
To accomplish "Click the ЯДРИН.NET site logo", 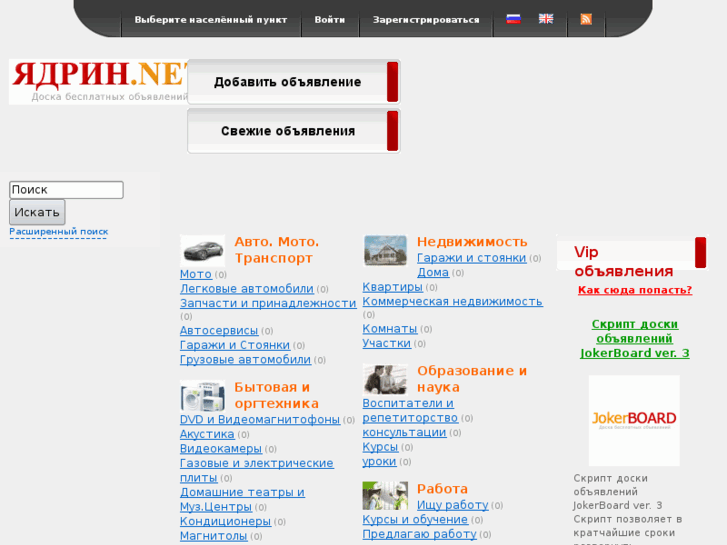I will point(98,82).
